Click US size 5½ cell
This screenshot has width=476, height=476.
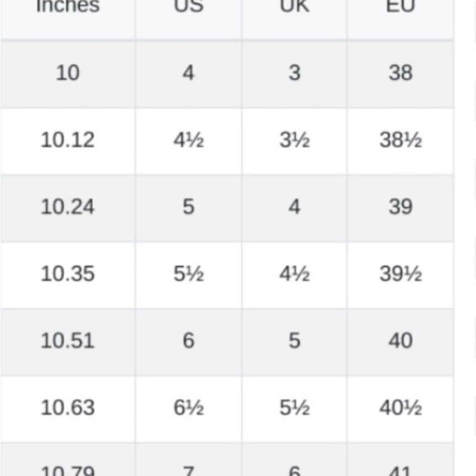(188, 274)
